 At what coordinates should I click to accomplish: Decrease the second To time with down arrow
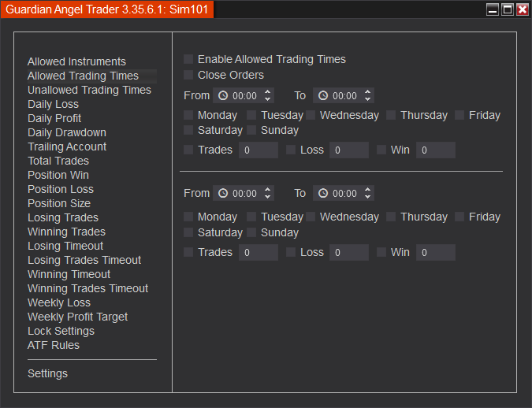coord(367,197)
